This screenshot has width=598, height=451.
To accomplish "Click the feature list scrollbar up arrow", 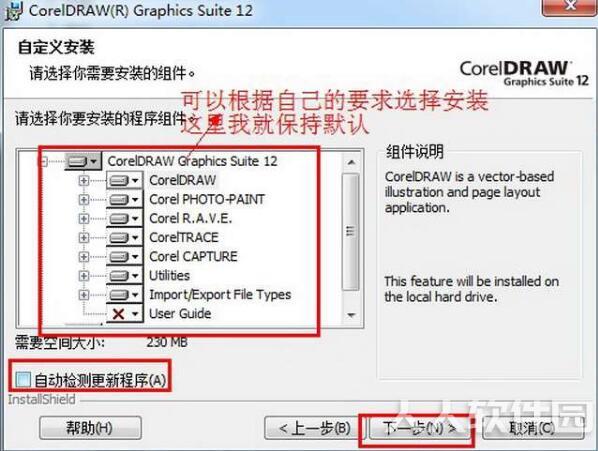I will click(351, 162).
